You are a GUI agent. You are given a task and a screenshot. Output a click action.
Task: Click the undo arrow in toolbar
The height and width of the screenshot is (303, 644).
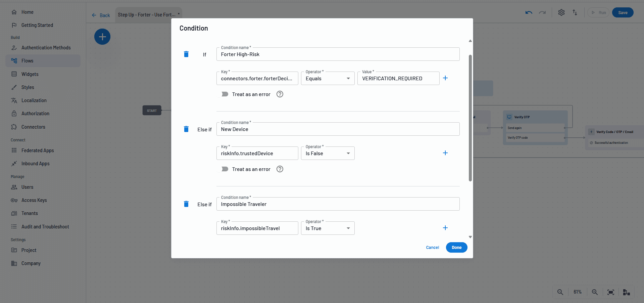[x=529, y=12]
